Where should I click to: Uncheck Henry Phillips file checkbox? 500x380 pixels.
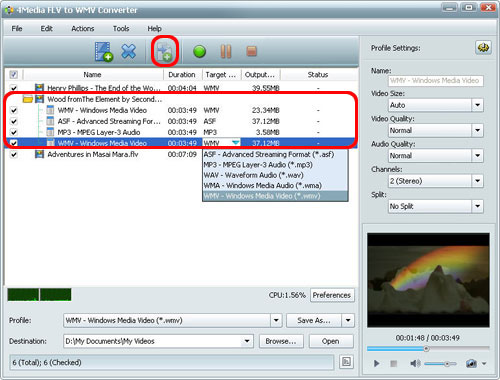pos(14,88)
